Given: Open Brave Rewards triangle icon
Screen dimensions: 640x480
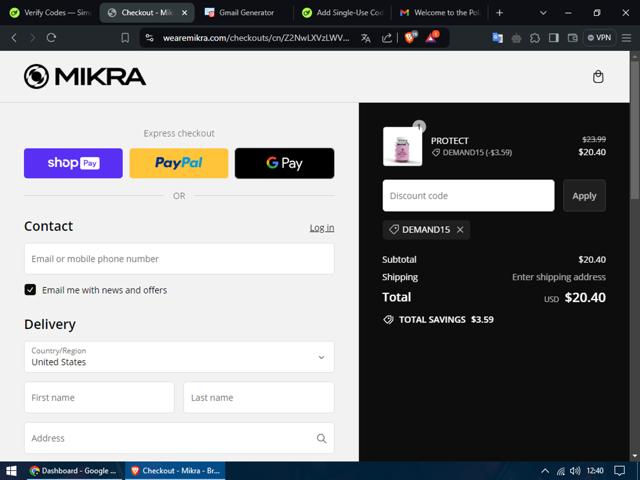Looking at the screenshot, I should (x=432, y=37).
